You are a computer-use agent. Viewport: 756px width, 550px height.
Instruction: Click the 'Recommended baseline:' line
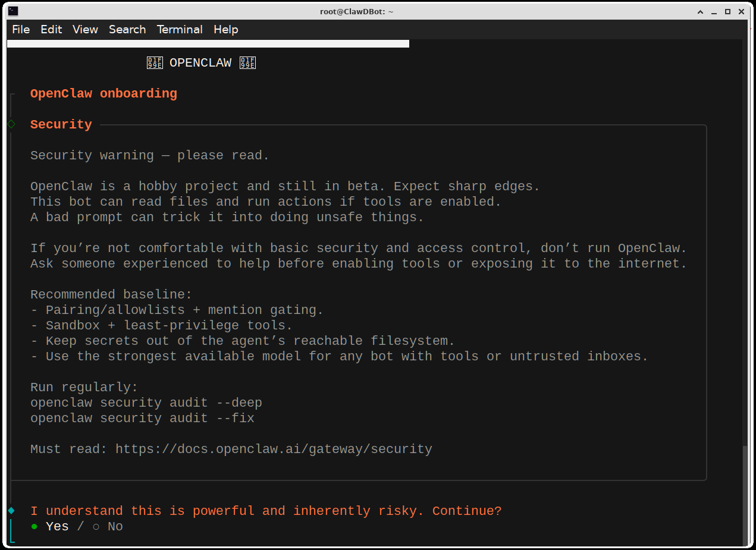(x=111, y=294)
